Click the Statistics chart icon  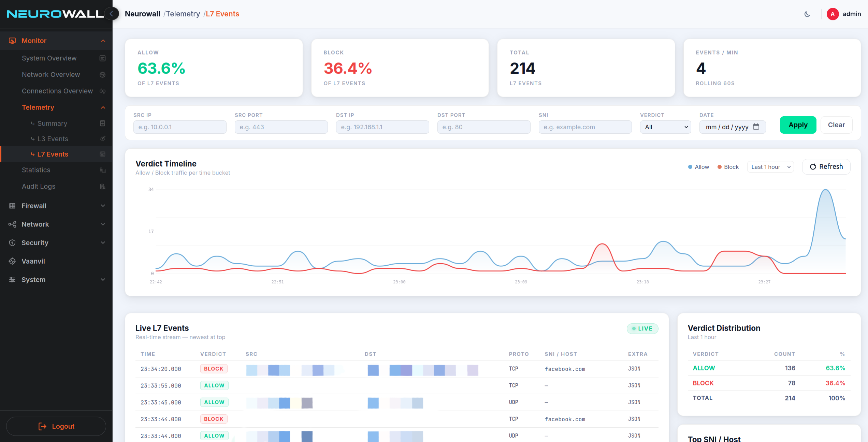(x=102, y=170)
